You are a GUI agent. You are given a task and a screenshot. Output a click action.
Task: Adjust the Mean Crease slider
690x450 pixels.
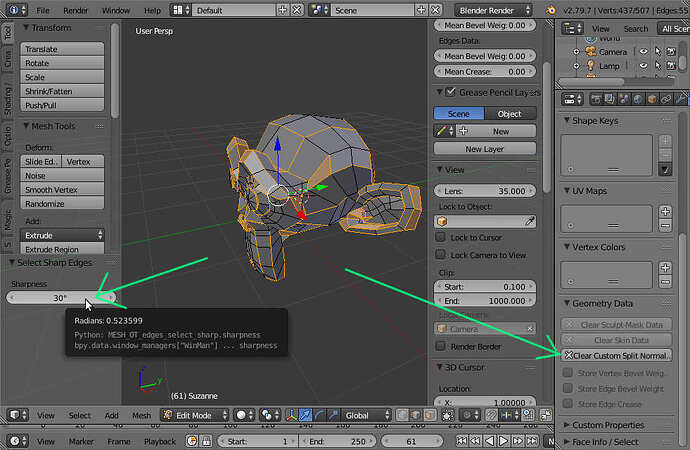tap(484, 71)
